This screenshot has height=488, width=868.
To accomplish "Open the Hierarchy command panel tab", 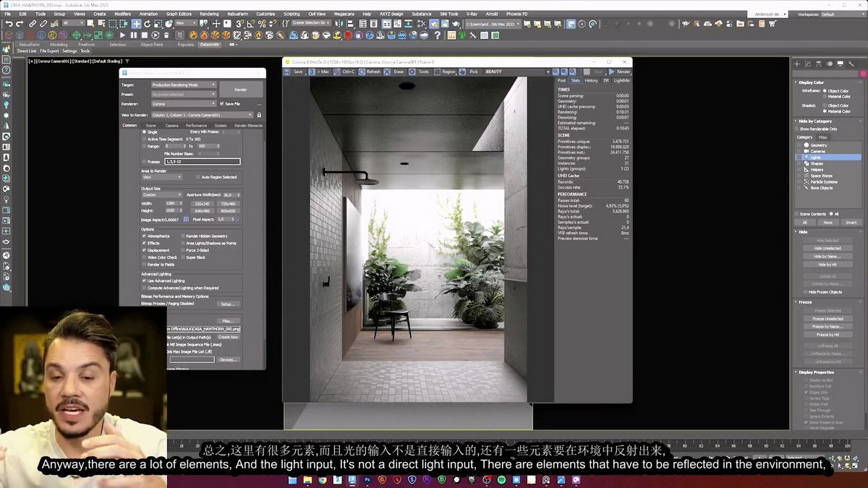I will (819, 64).
